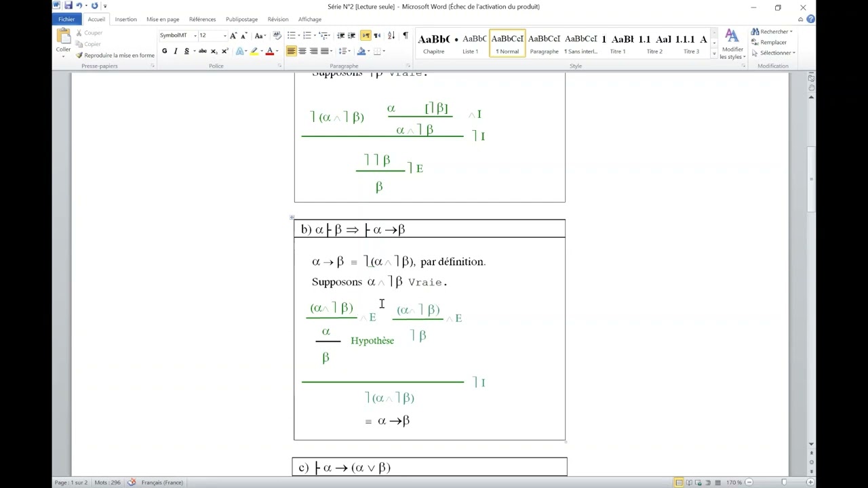
Task: Apply red font color
Action: click(x=269, y=52)
